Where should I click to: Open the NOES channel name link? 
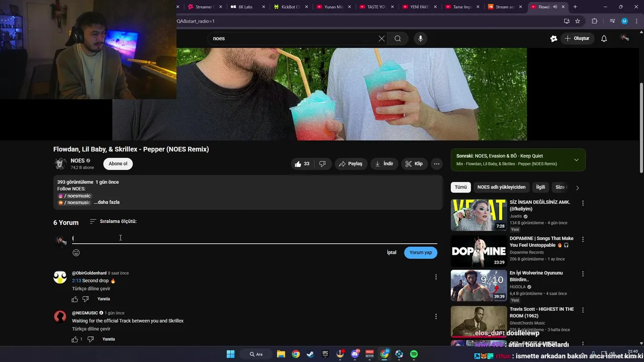(77, 160)
